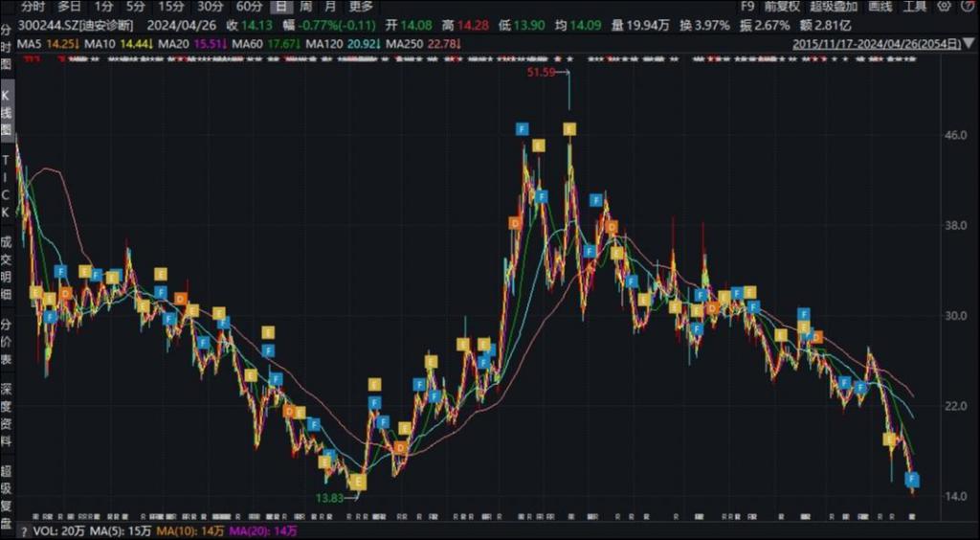Open the 深度资料 sidebar section
980x540 pixels.
[6, 416]
